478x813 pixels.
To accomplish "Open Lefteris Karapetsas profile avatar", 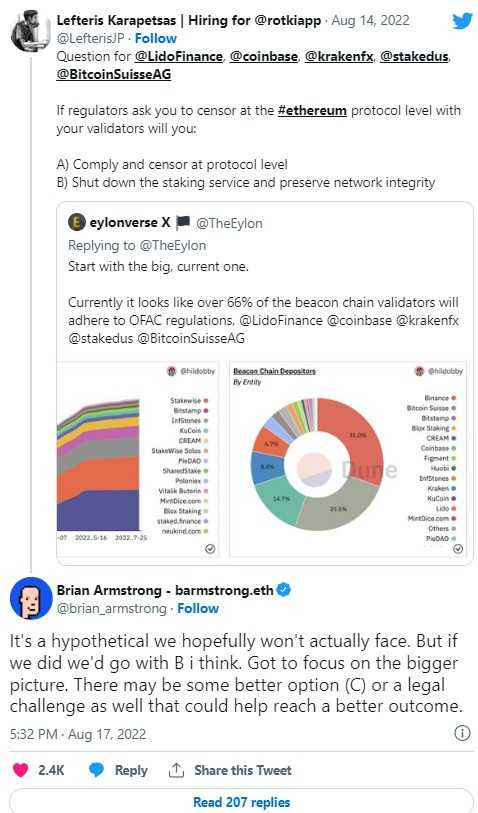I will coord(30,31).
